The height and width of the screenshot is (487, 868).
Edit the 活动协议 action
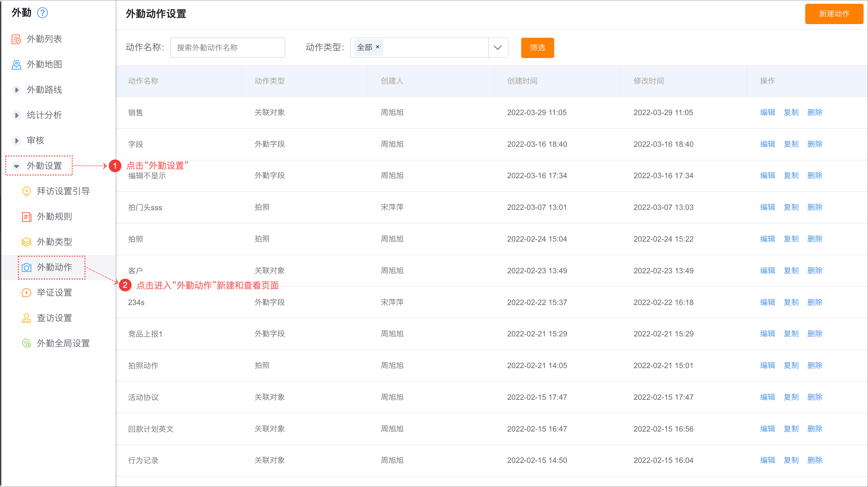click(767, 397)
